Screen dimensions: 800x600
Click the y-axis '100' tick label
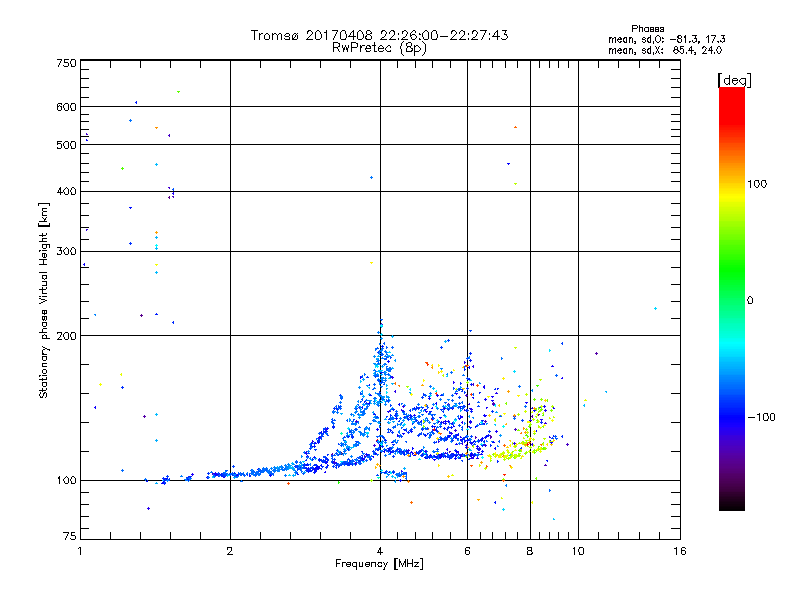(66, 480)
